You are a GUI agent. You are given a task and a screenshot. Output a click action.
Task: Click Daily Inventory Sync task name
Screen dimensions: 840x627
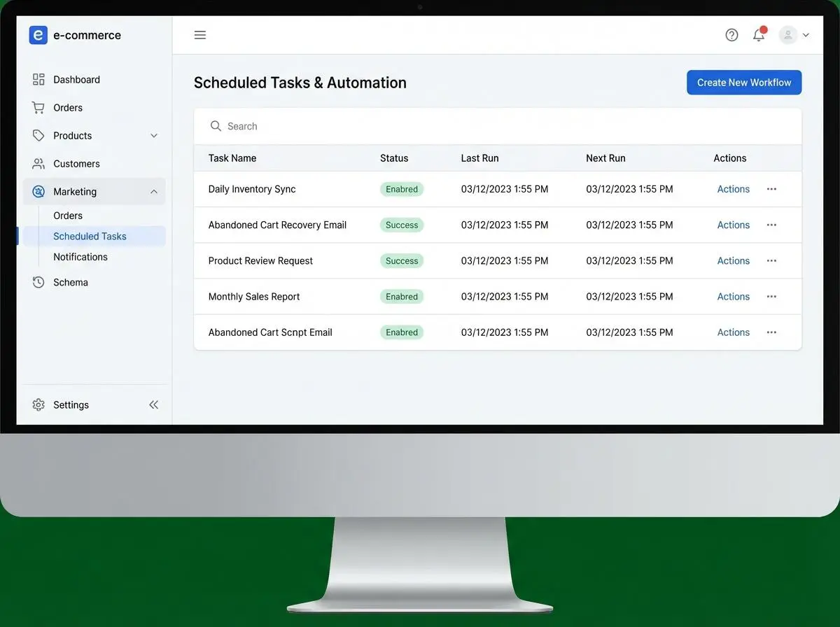point(252,189)
